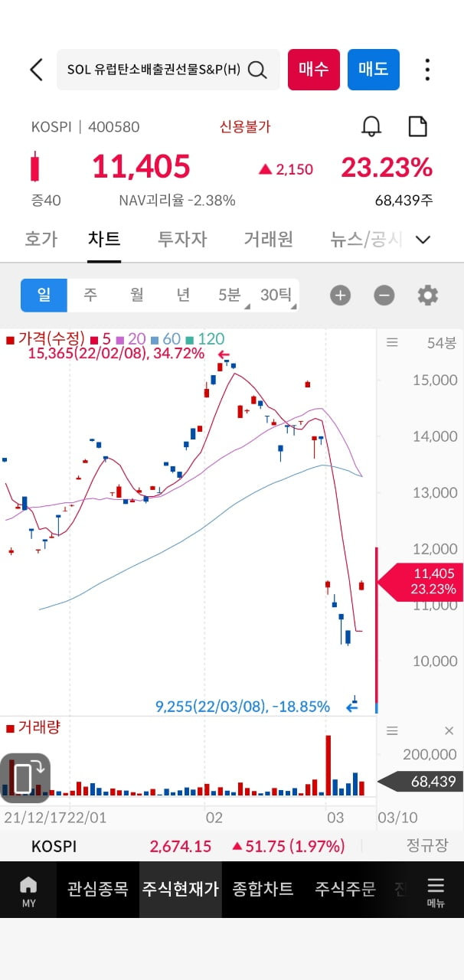
Task: Tap the alert bell icon
Action: (x=371, y=126)
